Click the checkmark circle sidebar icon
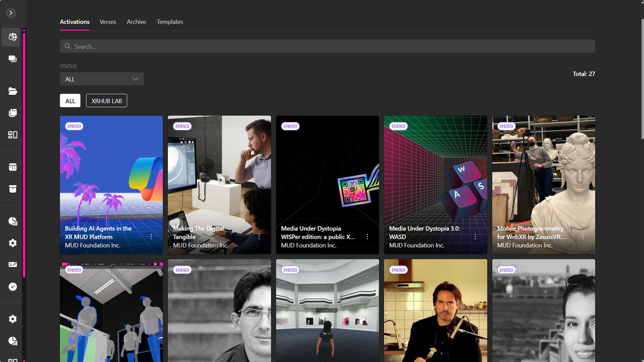 [x=12, y=287]
